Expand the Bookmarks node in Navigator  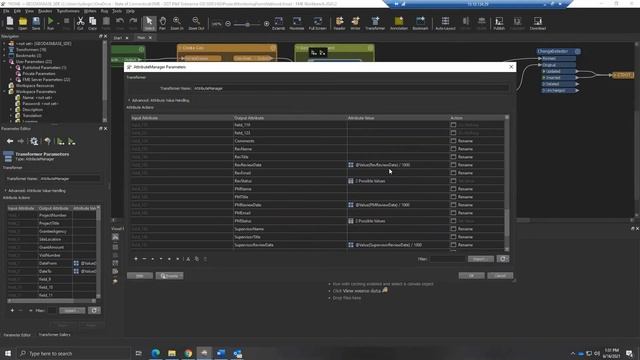point(4,56)
